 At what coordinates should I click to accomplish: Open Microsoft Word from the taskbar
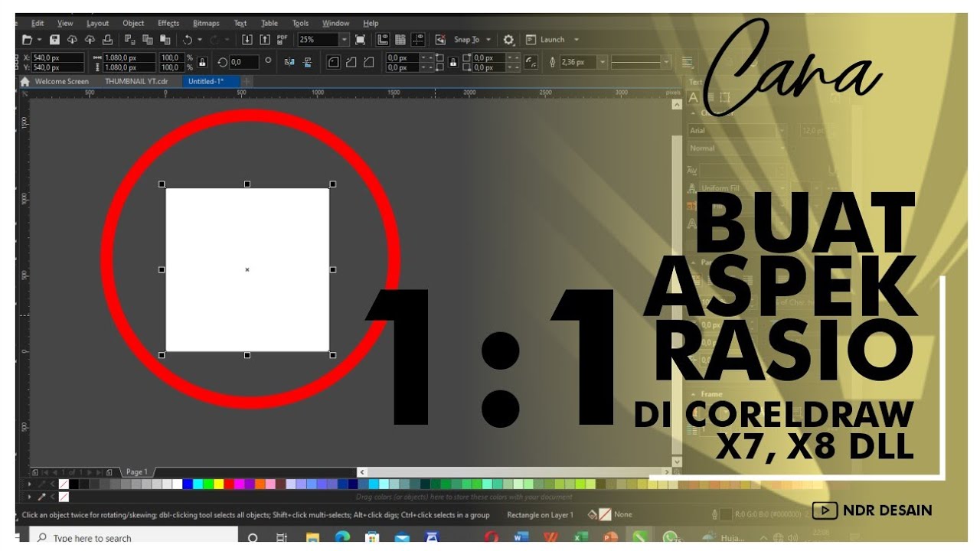(521, 538)
